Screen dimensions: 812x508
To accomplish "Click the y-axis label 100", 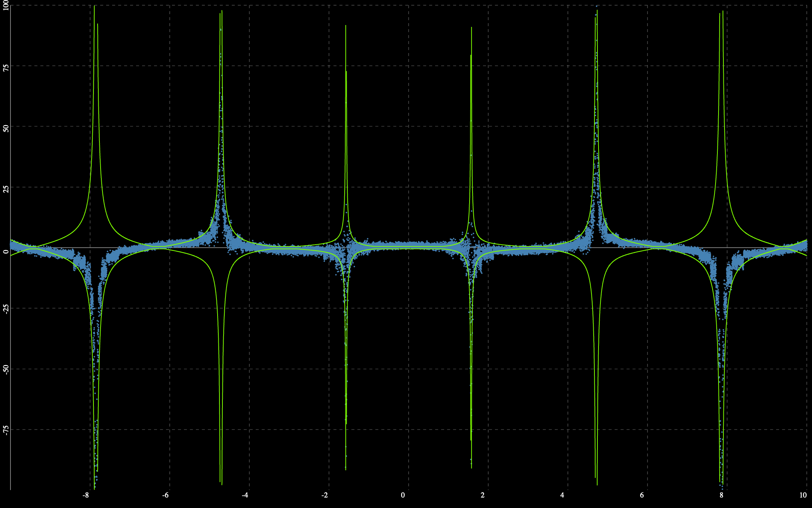I will (6, 6).
